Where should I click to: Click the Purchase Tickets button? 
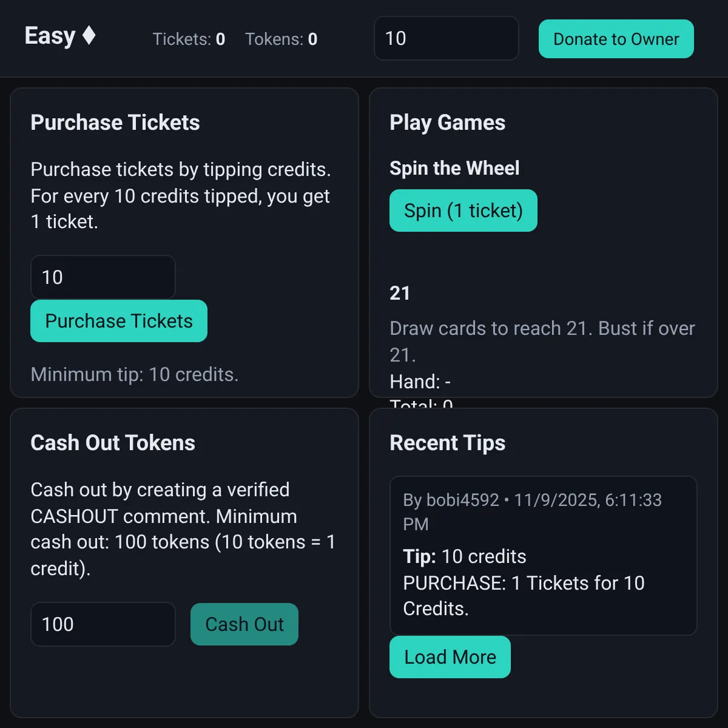click(x=119, y=321)
